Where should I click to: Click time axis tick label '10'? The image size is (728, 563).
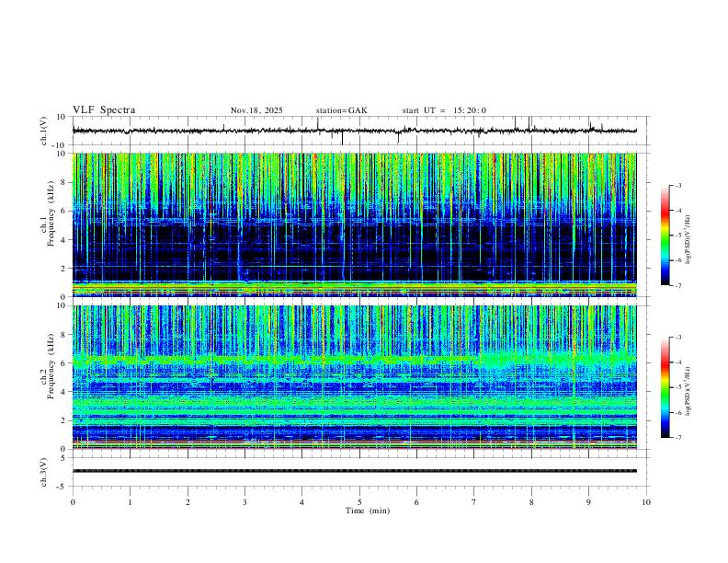[646, 502]
